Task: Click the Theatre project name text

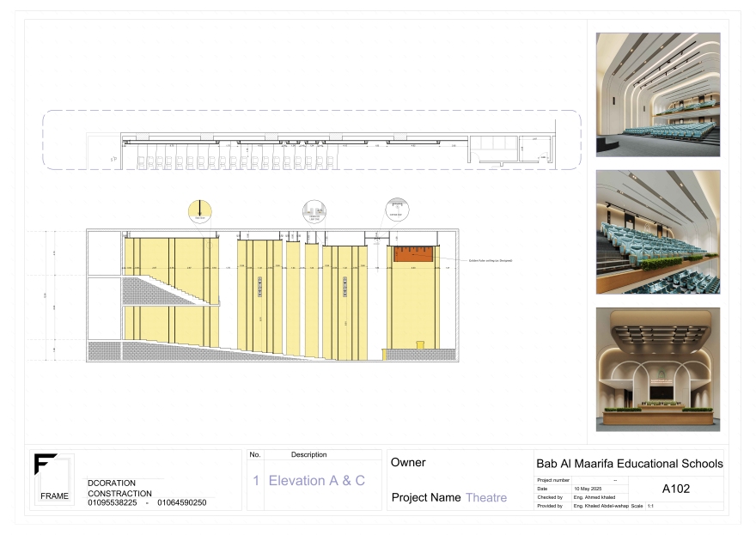Action: click(x=486, y=498)
